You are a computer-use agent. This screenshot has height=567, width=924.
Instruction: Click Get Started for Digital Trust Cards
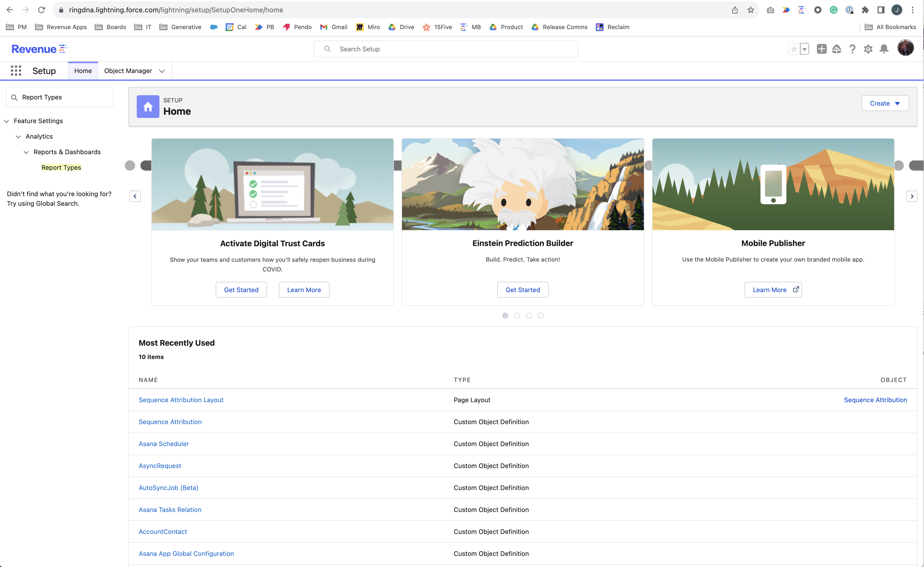coord(241,290)
